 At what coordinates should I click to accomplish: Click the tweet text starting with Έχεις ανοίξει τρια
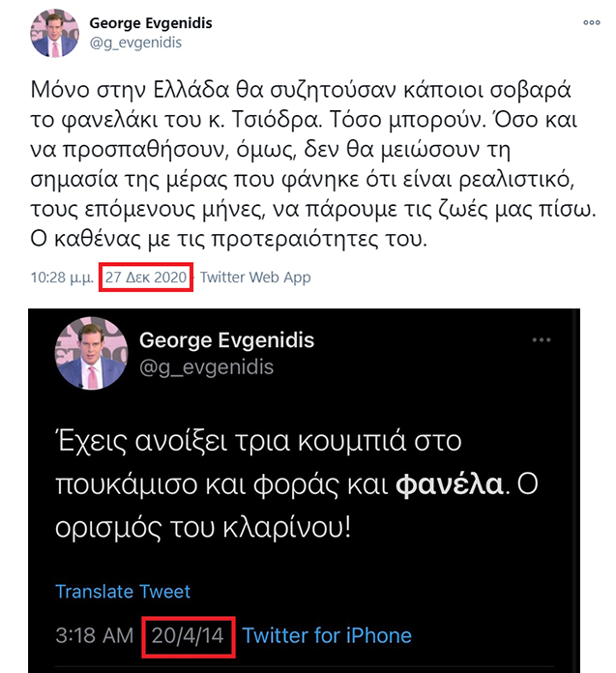click(296, 484)
